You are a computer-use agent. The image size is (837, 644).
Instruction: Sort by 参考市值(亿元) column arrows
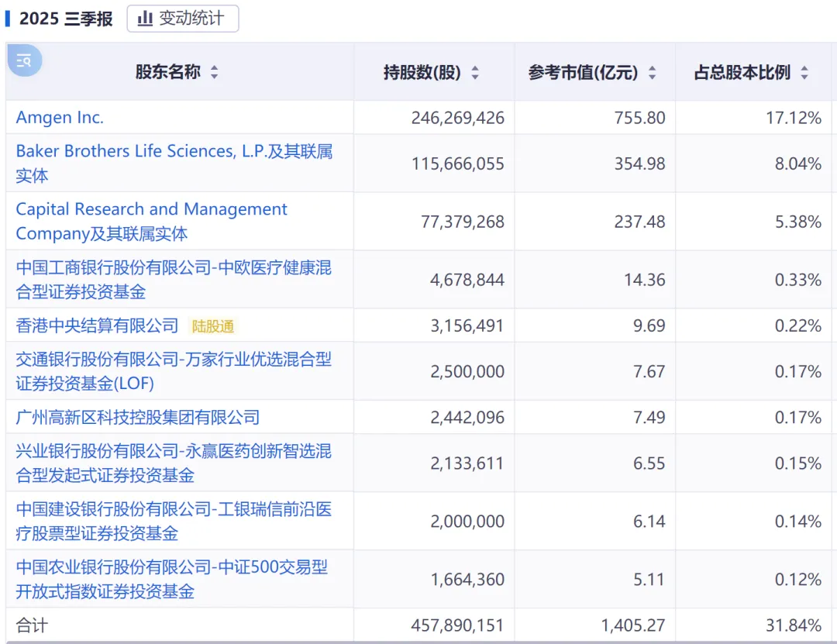coord(652,73)
